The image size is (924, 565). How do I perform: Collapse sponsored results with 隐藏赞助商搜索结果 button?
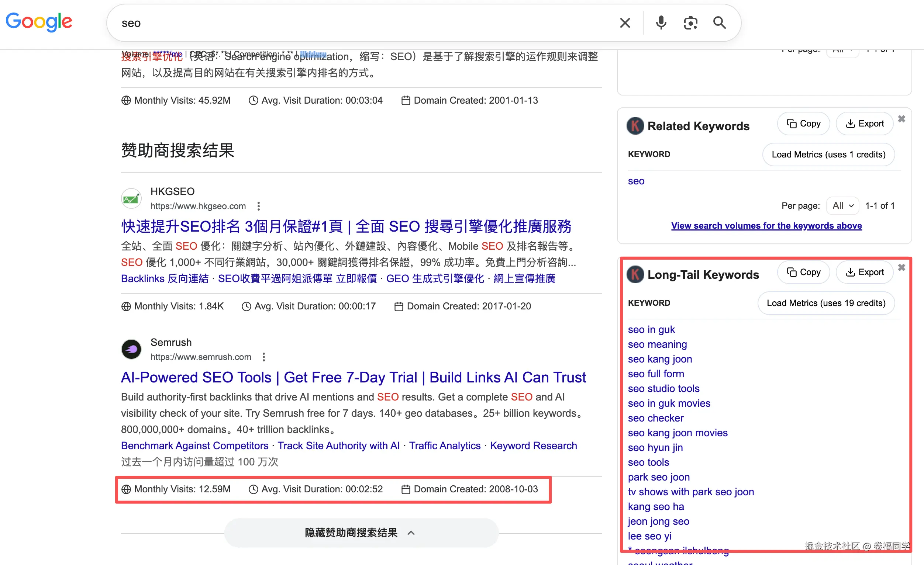point(361,533)
